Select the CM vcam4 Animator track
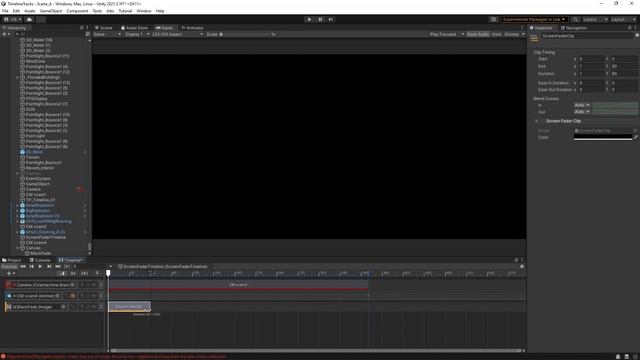640x360 pixels. [54, 296]
